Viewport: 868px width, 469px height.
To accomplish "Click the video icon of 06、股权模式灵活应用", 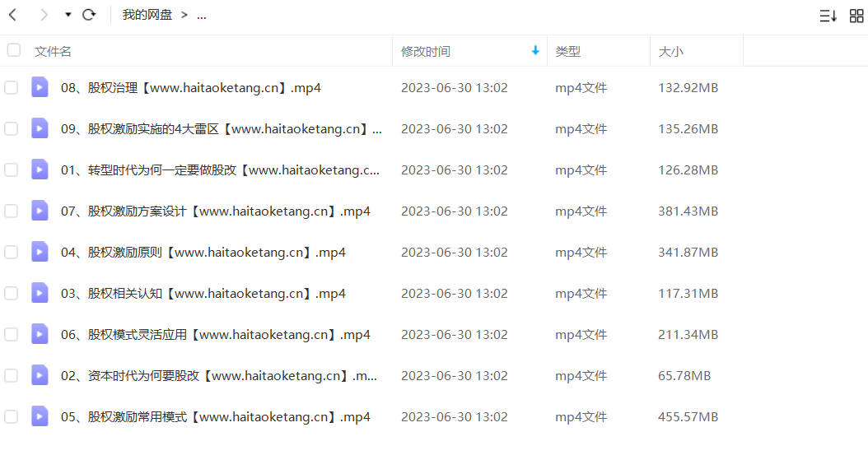I will point(40,334).
